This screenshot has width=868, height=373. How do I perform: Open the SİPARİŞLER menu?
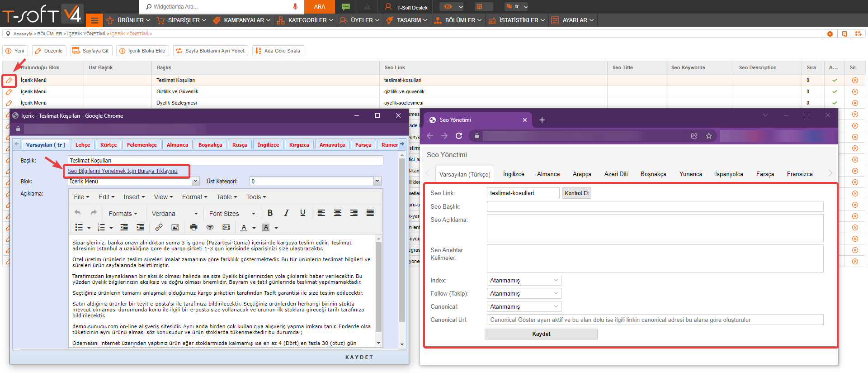[182, 20]
